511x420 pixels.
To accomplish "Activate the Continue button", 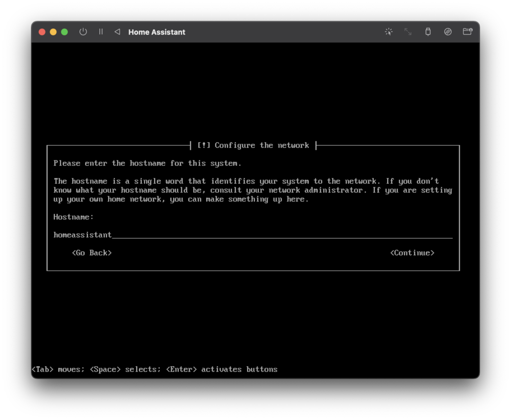I will pyautogui.click(x=412, y=253).
